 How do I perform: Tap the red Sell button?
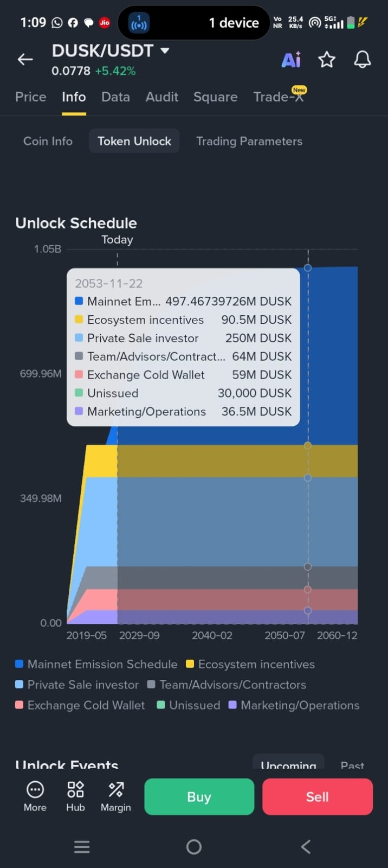pos(318,796)
